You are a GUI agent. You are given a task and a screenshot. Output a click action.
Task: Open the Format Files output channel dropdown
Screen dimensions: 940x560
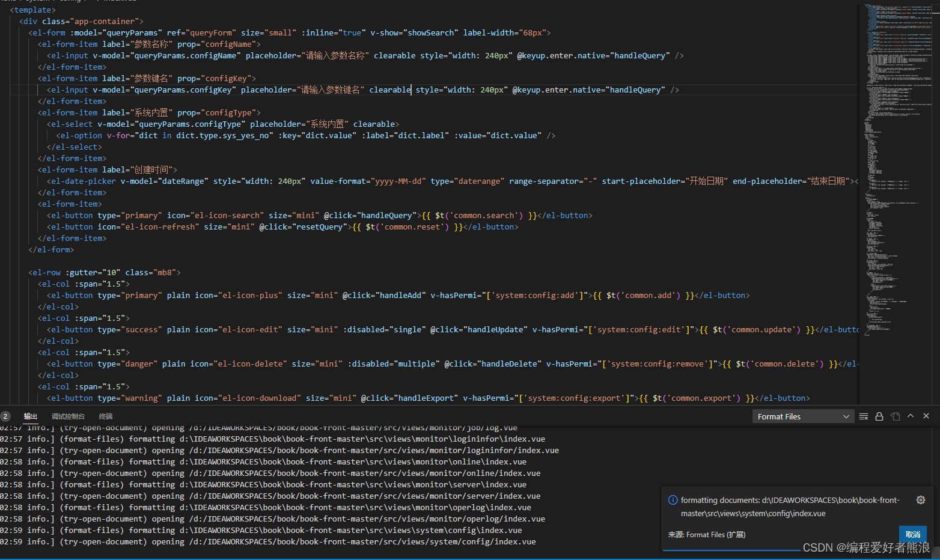pyautogui.click(x=803, y=416)
